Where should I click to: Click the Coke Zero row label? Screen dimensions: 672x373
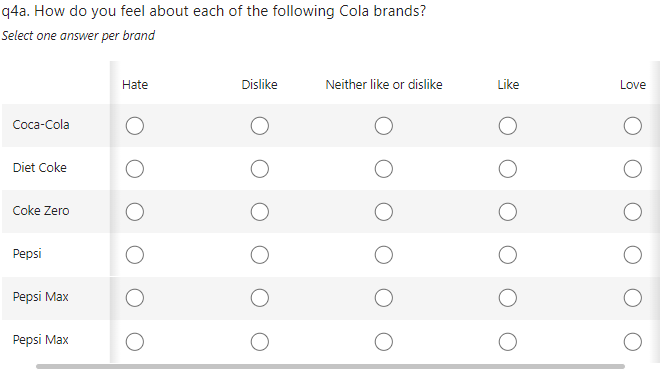coord(41,211)
